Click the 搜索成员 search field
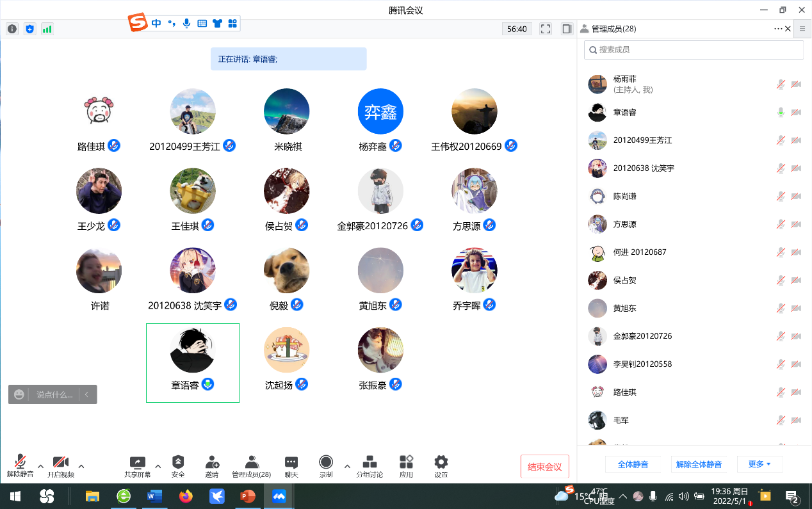 695,50
